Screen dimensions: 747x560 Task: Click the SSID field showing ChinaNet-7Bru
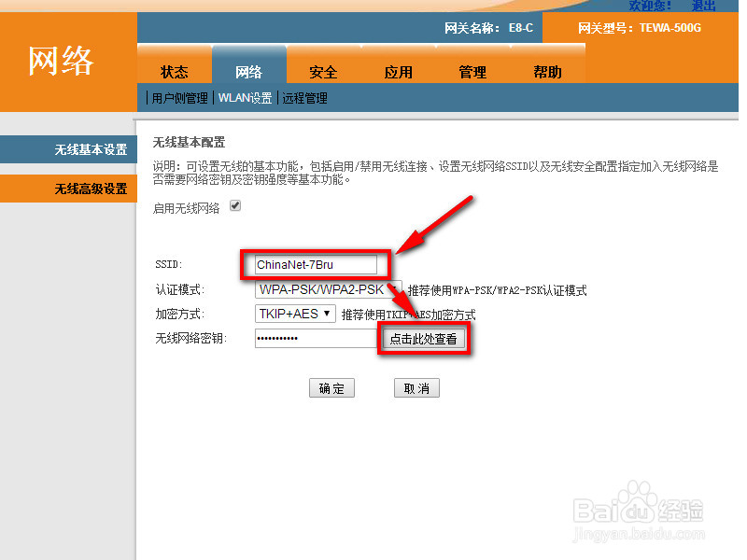coord(315,264)
